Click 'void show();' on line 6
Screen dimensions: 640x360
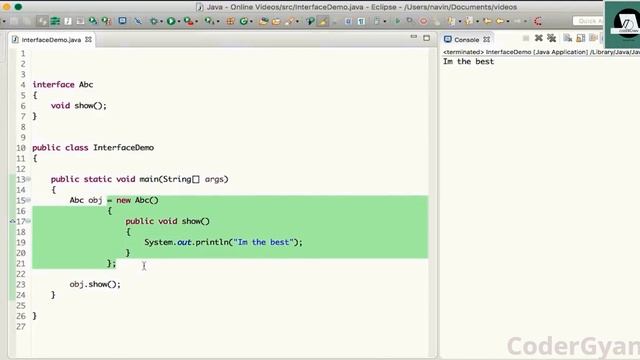78,106
